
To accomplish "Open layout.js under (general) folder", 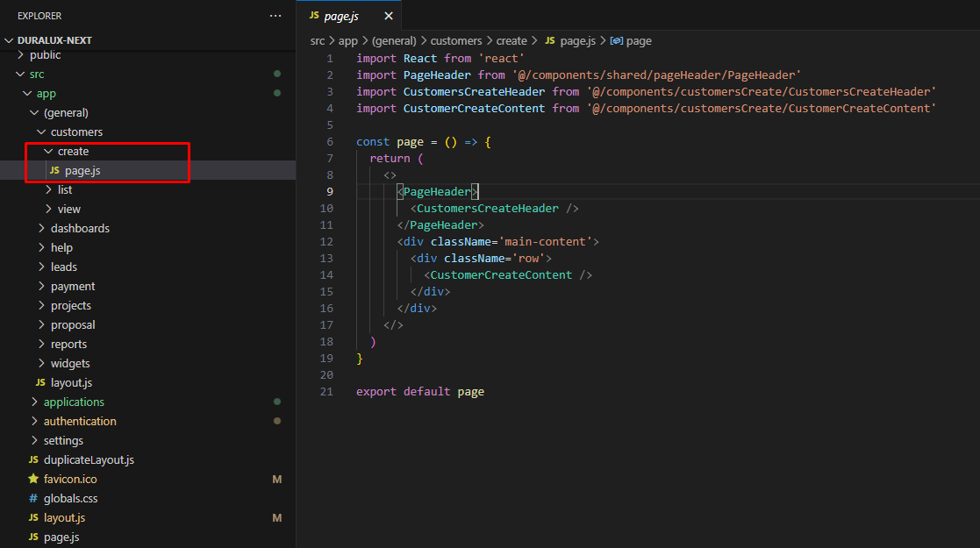I will (x=71, y=383).
